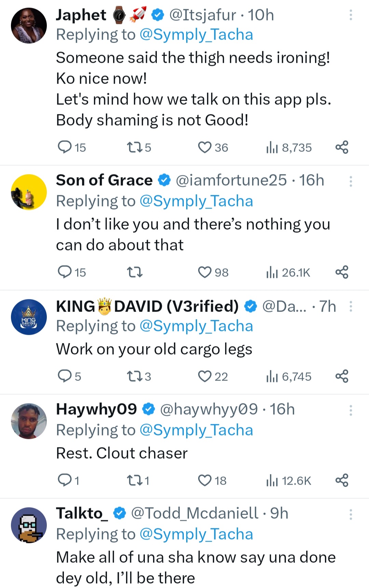Like Son of Grace's tweet
The image size is (369, 588).
pos(205,272)
